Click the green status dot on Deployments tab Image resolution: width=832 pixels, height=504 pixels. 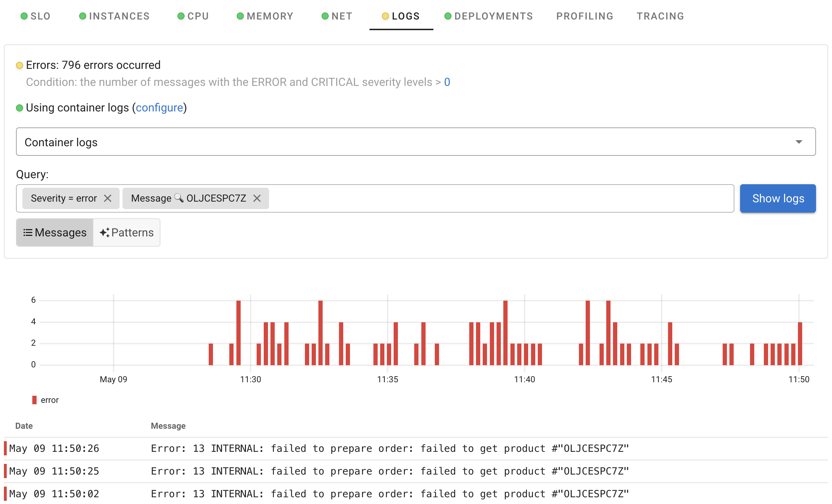[448, 16]
